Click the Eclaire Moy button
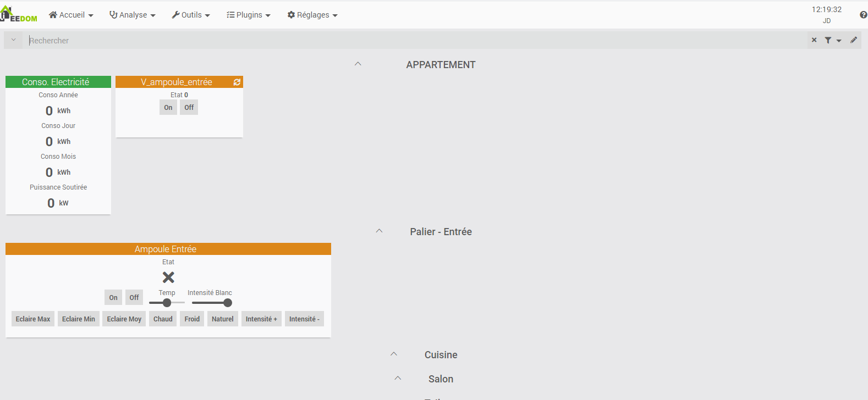Viewport: 868px width, 400px height. pos(124,319)
